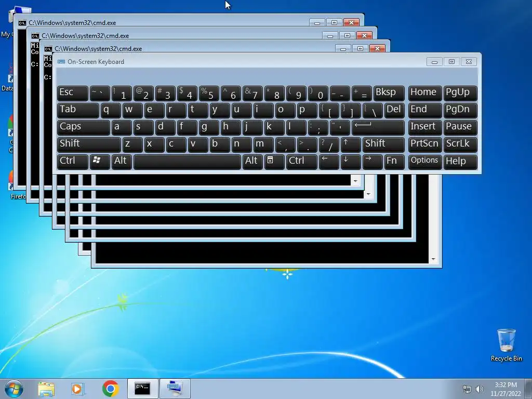Open the Windows Start menu

[x=14, y=389]
